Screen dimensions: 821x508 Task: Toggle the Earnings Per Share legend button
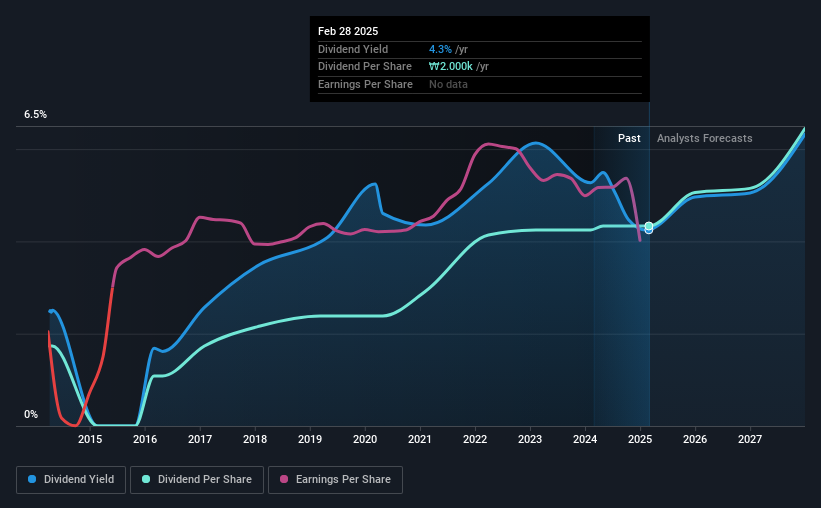pyautogui.click(x=335, y=480)
